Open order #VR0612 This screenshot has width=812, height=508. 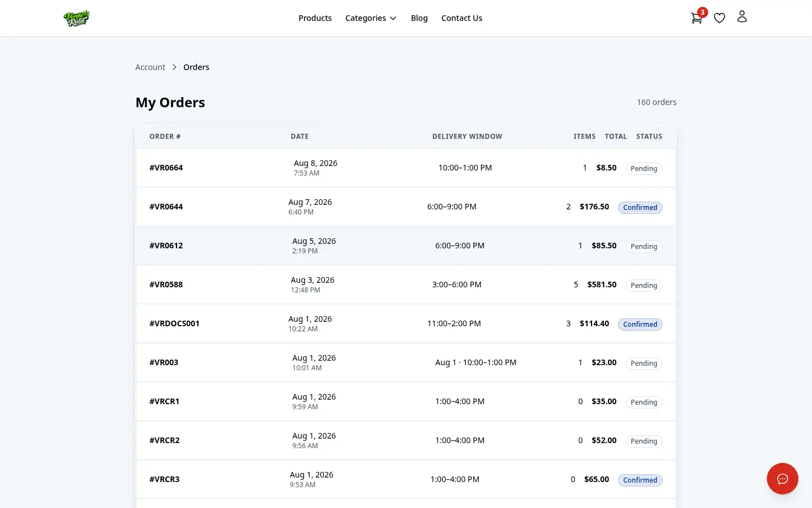pyautogui.click(x=406, y=246)
